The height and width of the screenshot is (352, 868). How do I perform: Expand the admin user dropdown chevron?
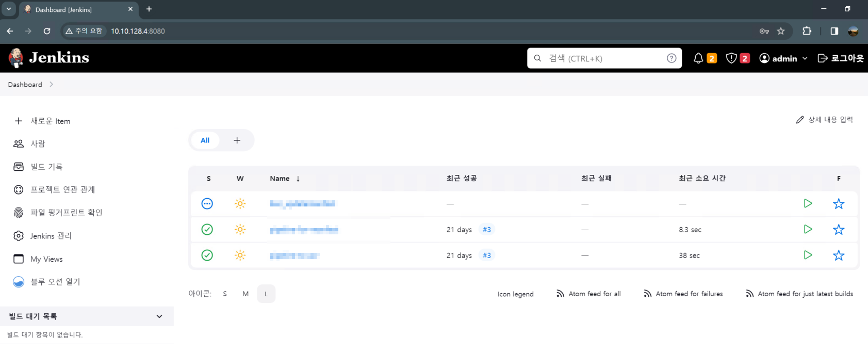(805, 58)
